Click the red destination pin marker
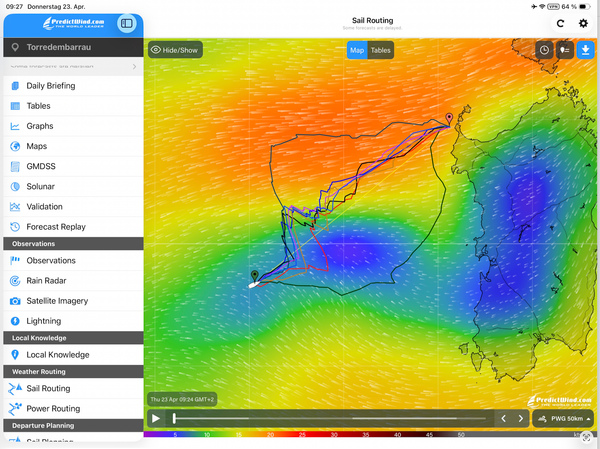Image resolution: width=600 pixels, height=449 pixels. (449, 119)
